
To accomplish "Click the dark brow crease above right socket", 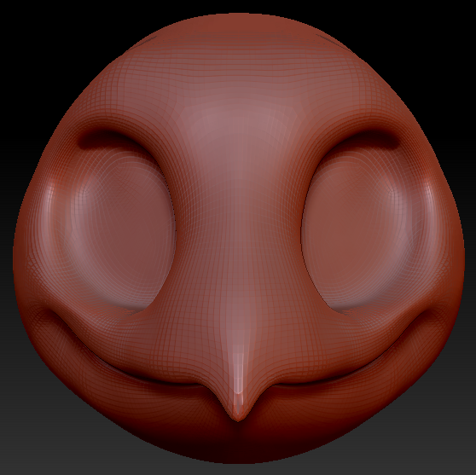I will [361, 140].
